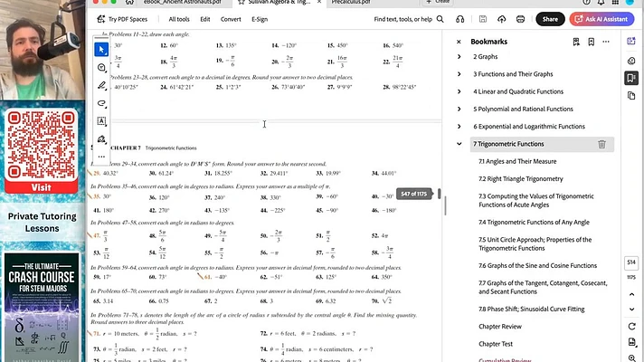Select 7.5 Unit Circle Approach bookmark
Image resolution: width=644 pixels, height=362 pixels.
pos(535,244)
